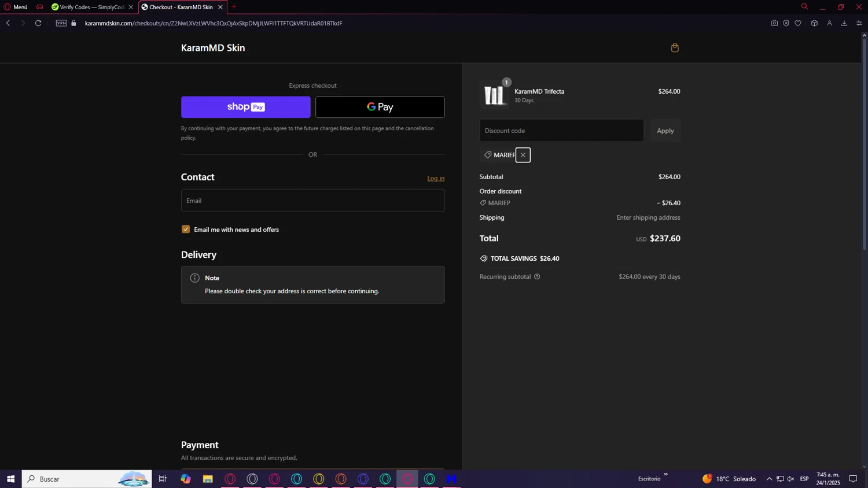Toggle the VPN badge in address bar
The width and height of the screenshot is (868, 488).
click(x=61, y=23)
